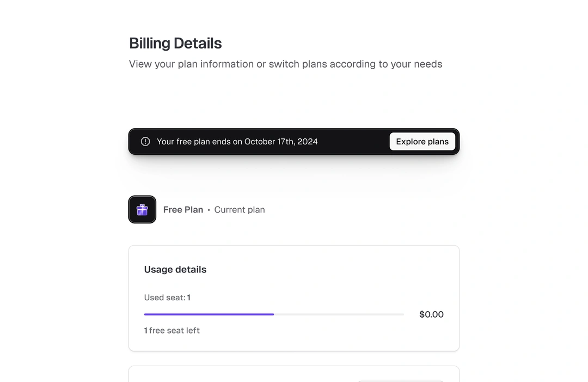
Task: Click the dark banner background beside Explore plans
Action: tap(352, 142)
